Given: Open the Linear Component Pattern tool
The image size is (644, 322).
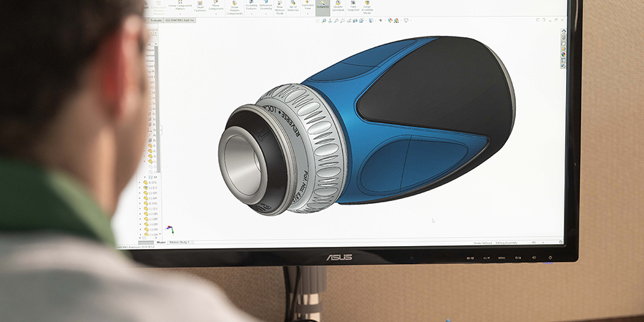Looking at the screenshot, I should (x=180, y=6).
